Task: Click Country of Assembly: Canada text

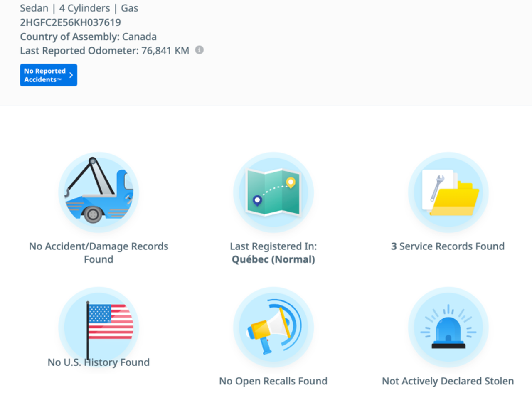Action: (x=88, y=37)
